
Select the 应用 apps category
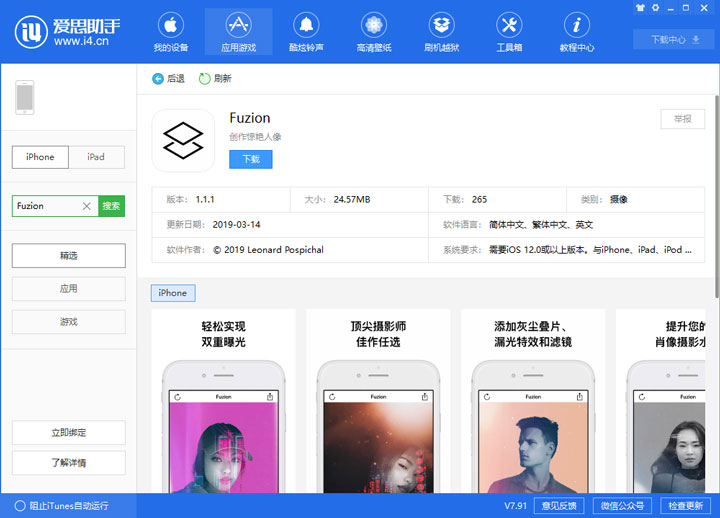pos(68,289)
